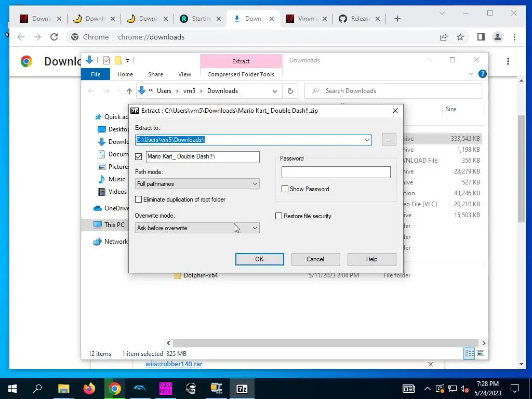532x399 pixels.
Task: Open Customize Quick Access Toolbar dropdown
Action: tap(128, 61)
